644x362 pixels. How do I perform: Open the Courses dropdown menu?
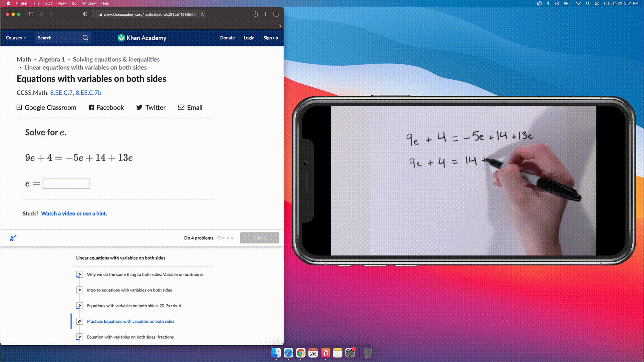[x=15, y=38]
